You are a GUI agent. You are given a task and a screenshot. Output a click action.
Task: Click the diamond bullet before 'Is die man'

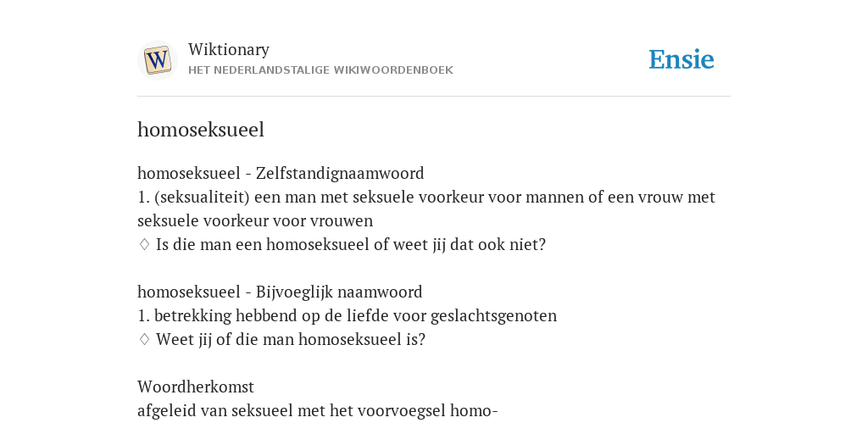point(144,245)
